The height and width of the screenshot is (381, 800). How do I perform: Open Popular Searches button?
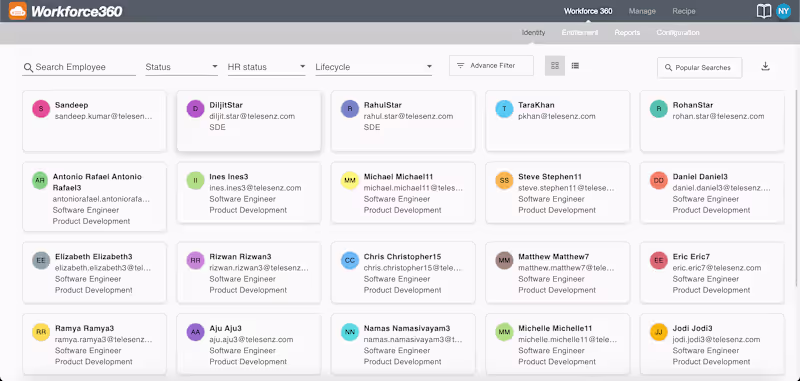[x=699, y=68]
